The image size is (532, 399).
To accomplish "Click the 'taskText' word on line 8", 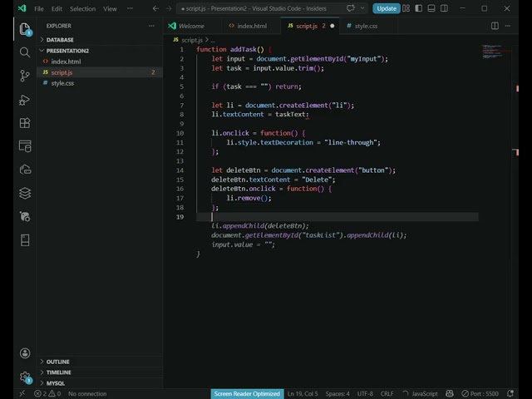I will (x=290, y=115).
